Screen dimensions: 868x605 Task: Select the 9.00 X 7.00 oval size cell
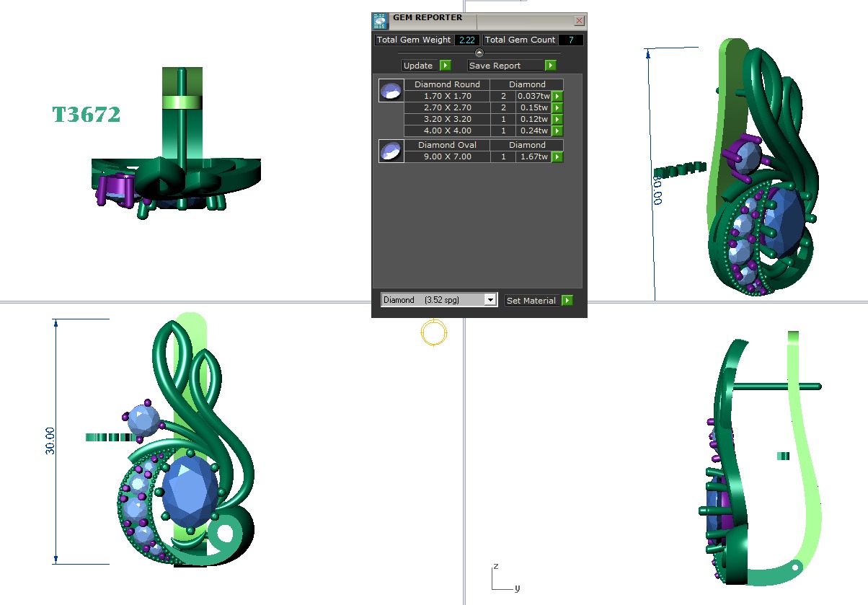[448, 156]
